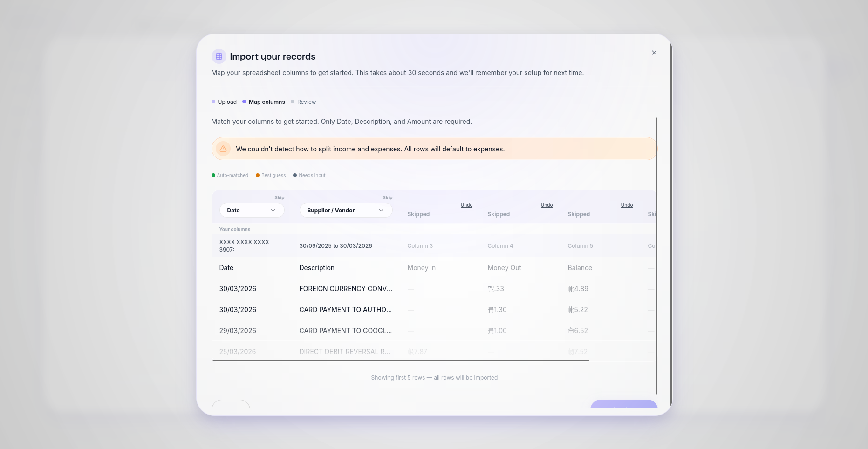Open the Supplier / Vendor mapping dropdown
Image resolution: width=868 pixels, height=449 pixels.
[x=346, y=210]
